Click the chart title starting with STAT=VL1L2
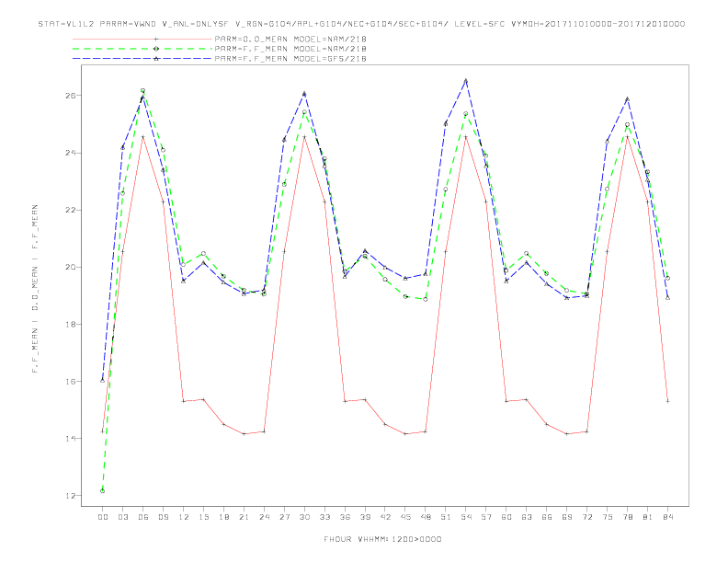Screen dimensions: 728x563 click(361, 24)
